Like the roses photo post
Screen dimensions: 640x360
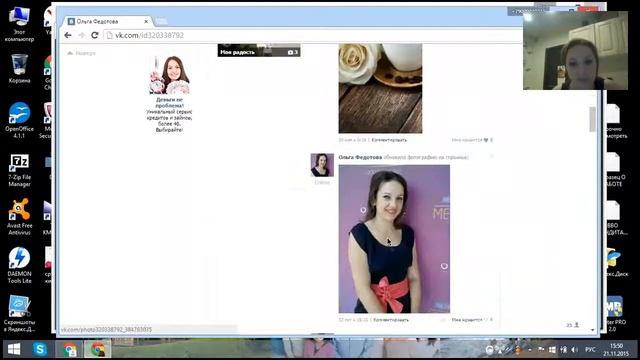[472, 140]
